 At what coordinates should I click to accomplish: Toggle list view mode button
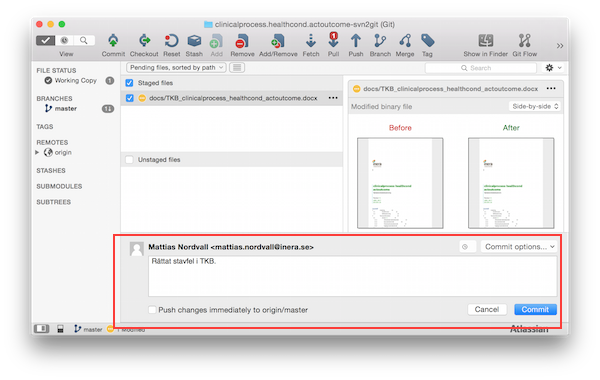(x=237, y=68)
